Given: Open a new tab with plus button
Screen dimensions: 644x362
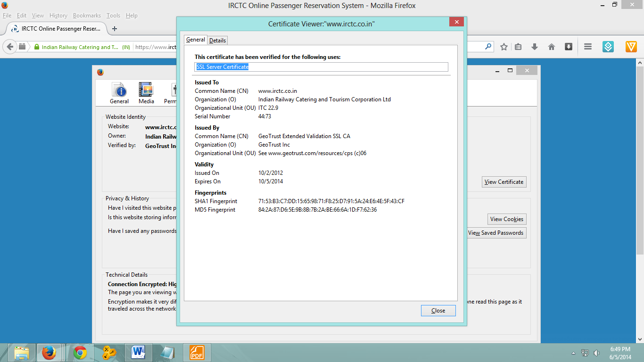Looking at the screenshot, I should (x=115, y=29).
